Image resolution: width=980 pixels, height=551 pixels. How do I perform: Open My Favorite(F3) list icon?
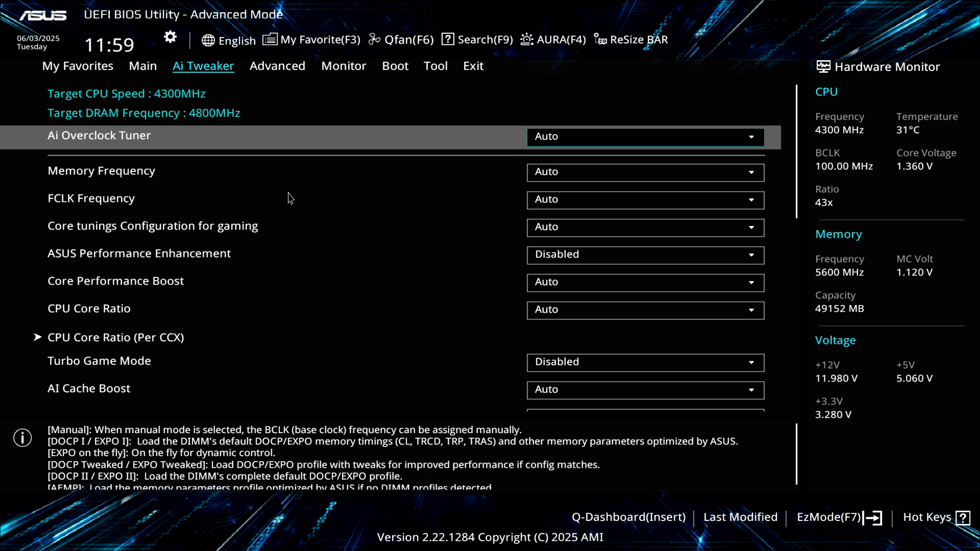pos(270,39)
